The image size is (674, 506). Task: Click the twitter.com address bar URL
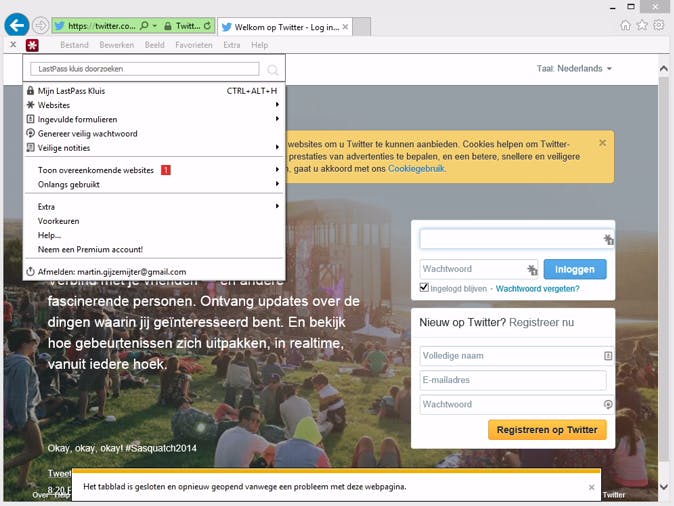tap(102, 26)
